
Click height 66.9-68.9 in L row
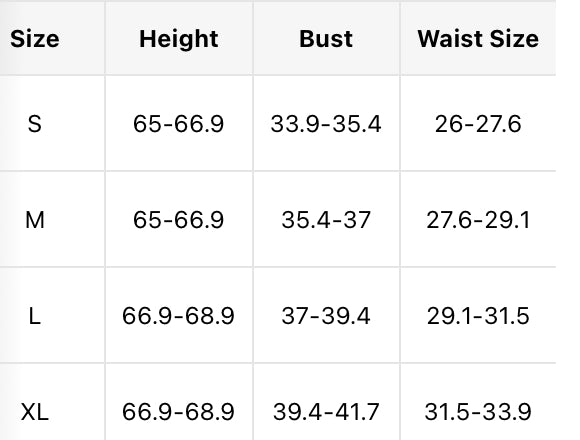178,316
